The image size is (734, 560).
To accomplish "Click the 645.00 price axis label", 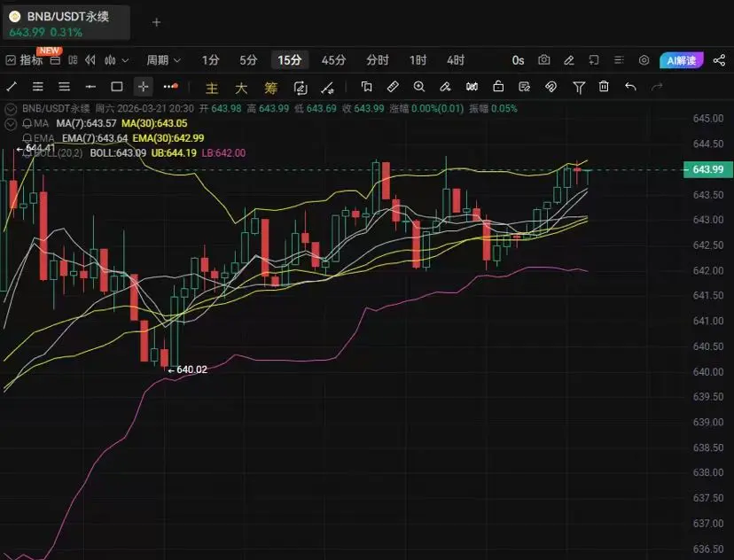I will (x=708, y=119).
